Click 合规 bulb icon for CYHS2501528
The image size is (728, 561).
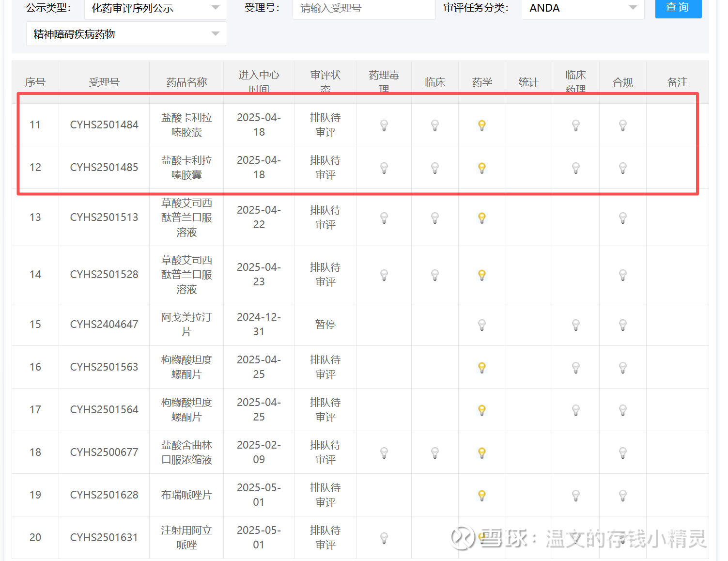click(622, 275)
